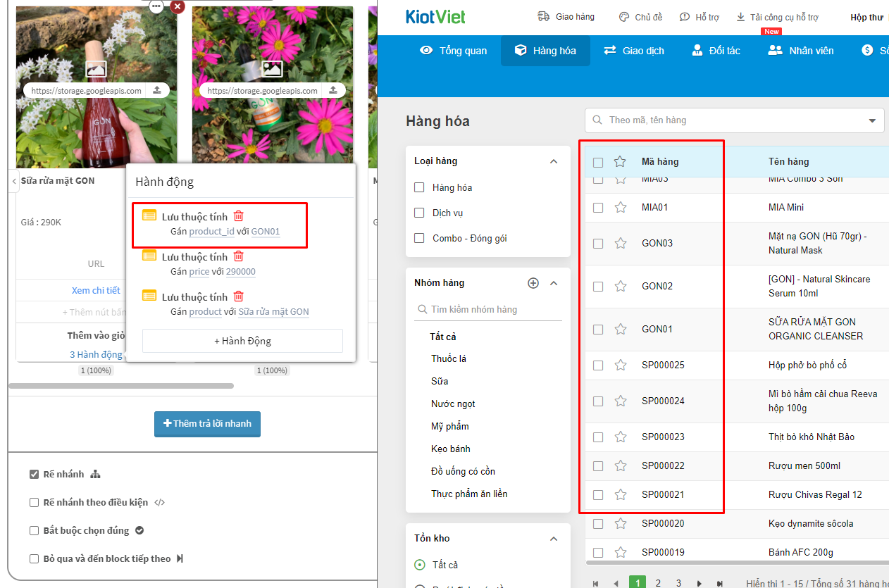Open Xem chi tiết link on card
Viewport: 889px width, 588px height.
coord(96,290)
